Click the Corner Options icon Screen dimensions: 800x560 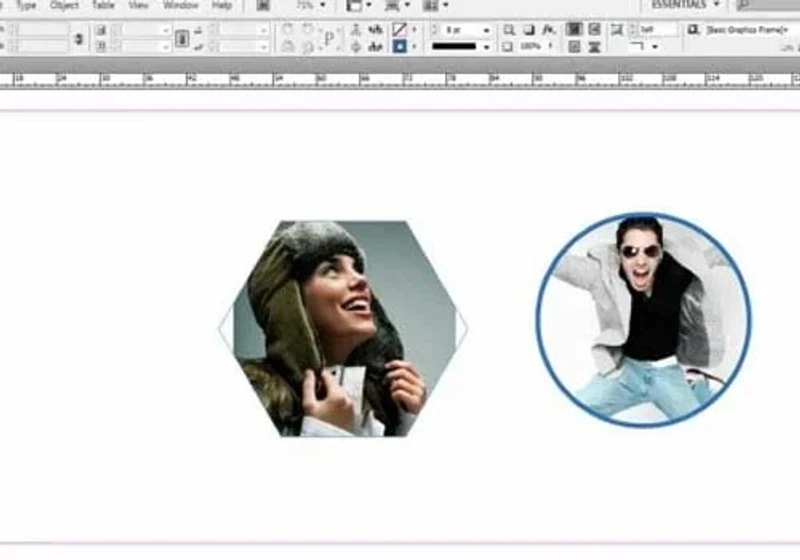coord(617,30)
